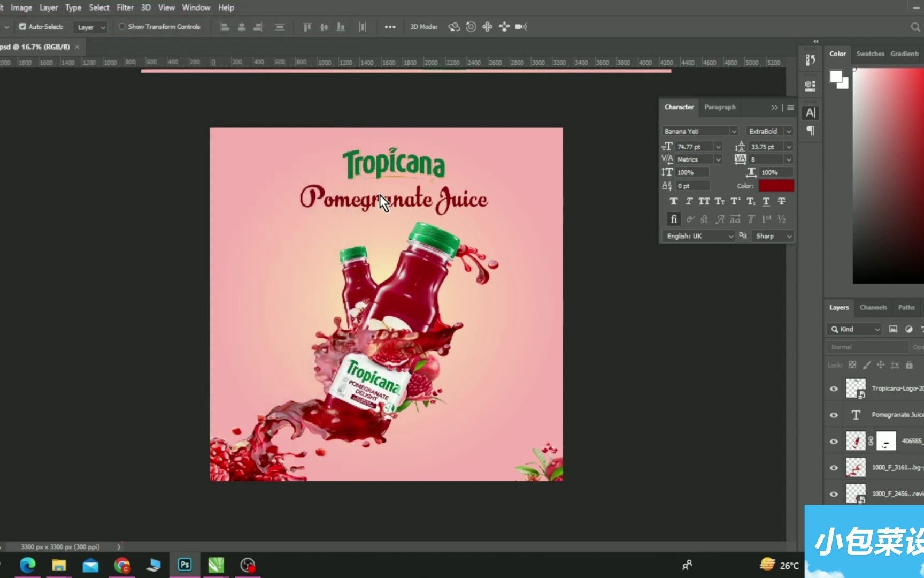The width and height of the screenshot is (924, 578).
Task: Open the Sharp anti-aliasing dropdown
Action: pyautogui.click(x=772, y=236)
